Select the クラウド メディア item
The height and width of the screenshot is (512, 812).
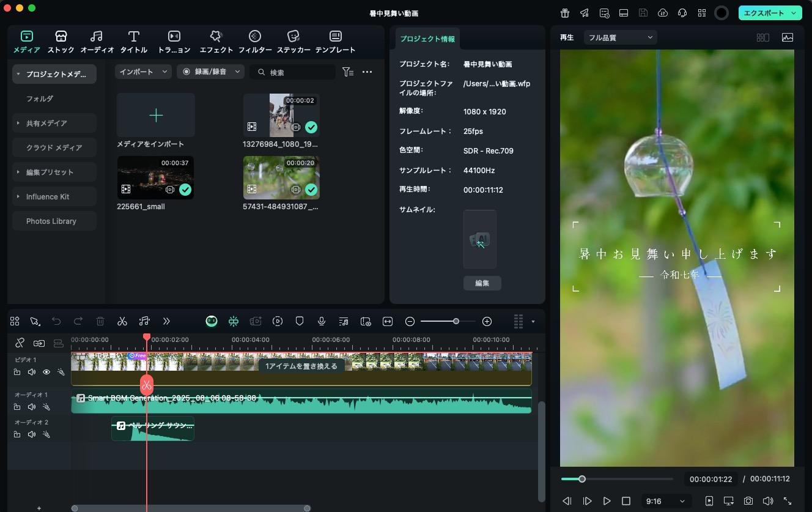(54, 147)
